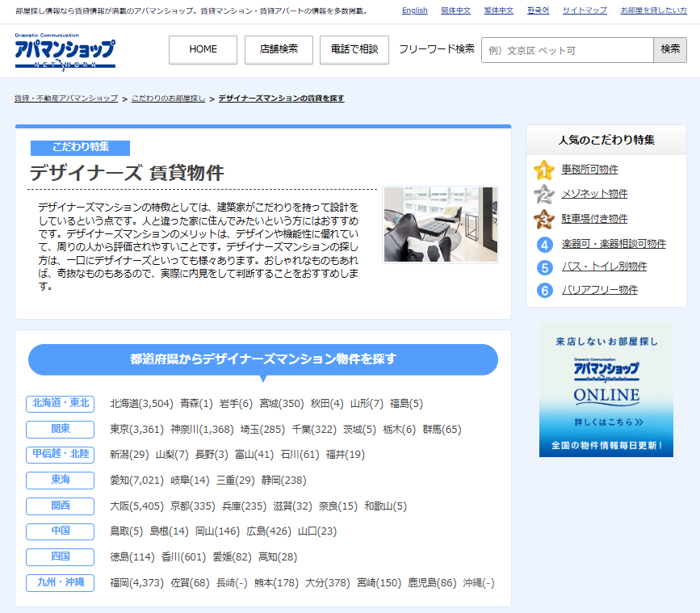Viewport: 700px width, 613px height.
Task: Open breadcrumb こだわりのお部屋探し
Action: pos(168,99)
